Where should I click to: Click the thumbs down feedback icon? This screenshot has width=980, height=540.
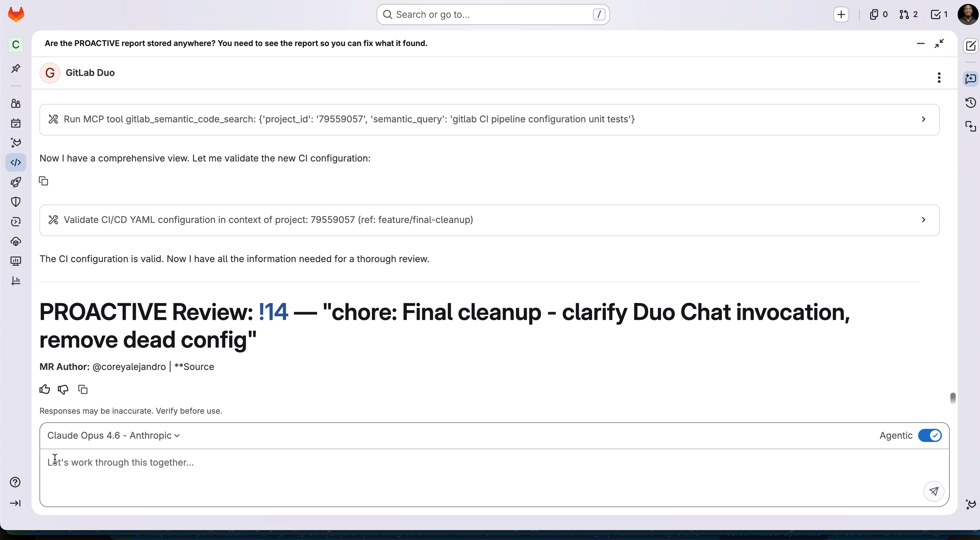pos(63,389)
